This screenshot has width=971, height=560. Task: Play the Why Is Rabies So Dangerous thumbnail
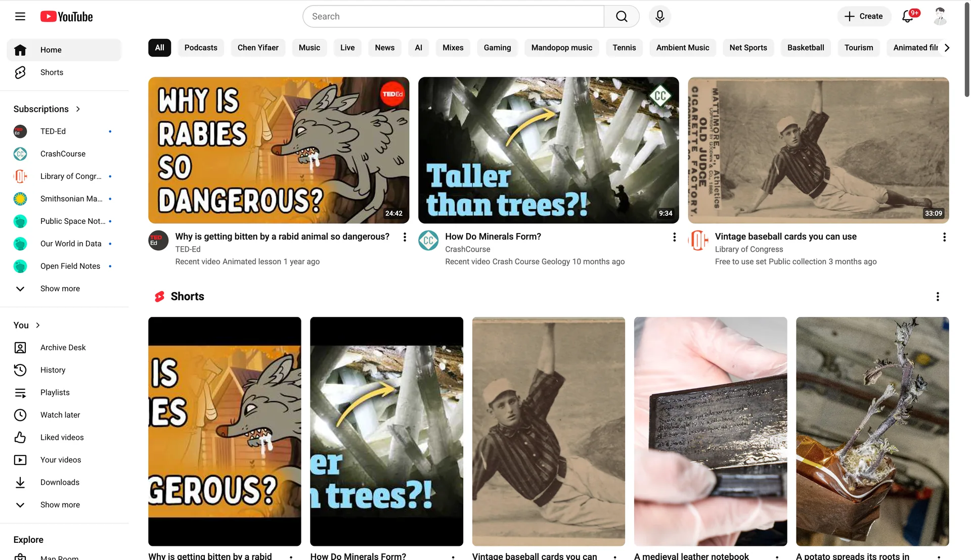point(279,150)
